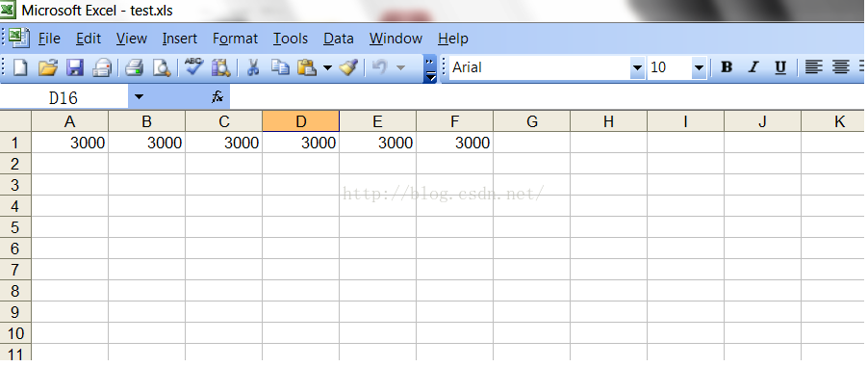Viewport: 868px width, 367px height.
Task: Cut selection with the scissors icon
Action: [253, 67]
